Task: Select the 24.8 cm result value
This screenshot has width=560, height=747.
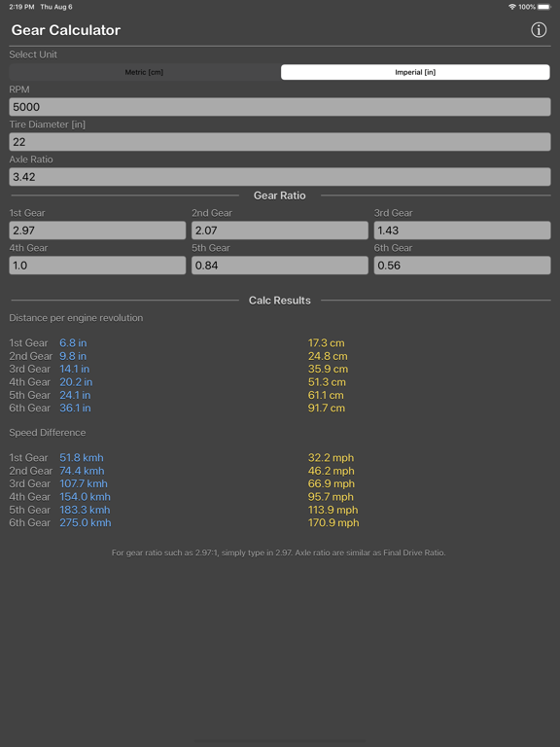Action: [x=328, y=356]
